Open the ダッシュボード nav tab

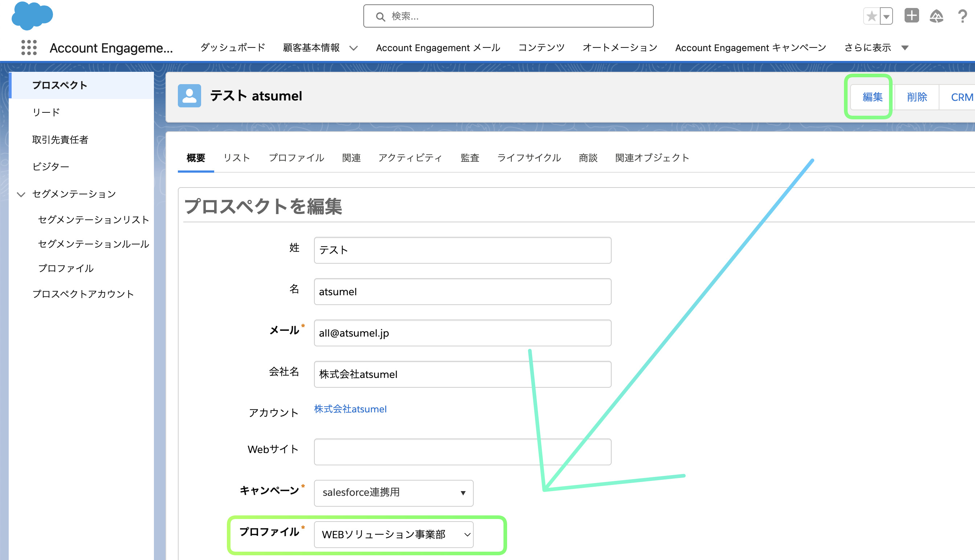coord(232,48)
